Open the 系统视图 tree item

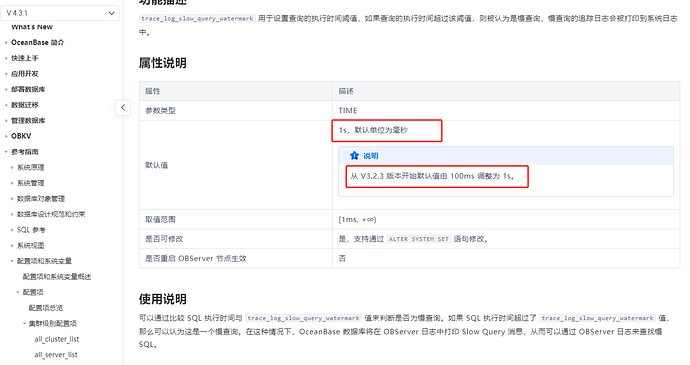point(30,245)
